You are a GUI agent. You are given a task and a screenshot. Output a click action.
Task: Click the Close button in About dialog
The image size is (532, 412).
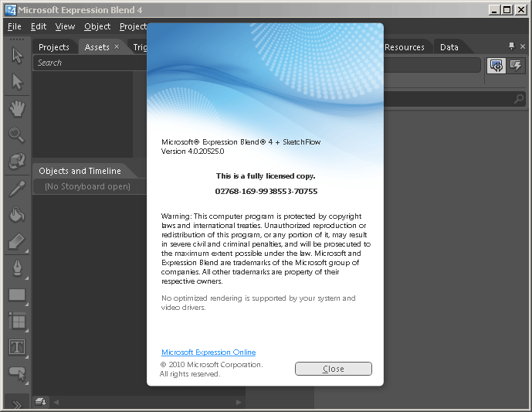point(334,369)
